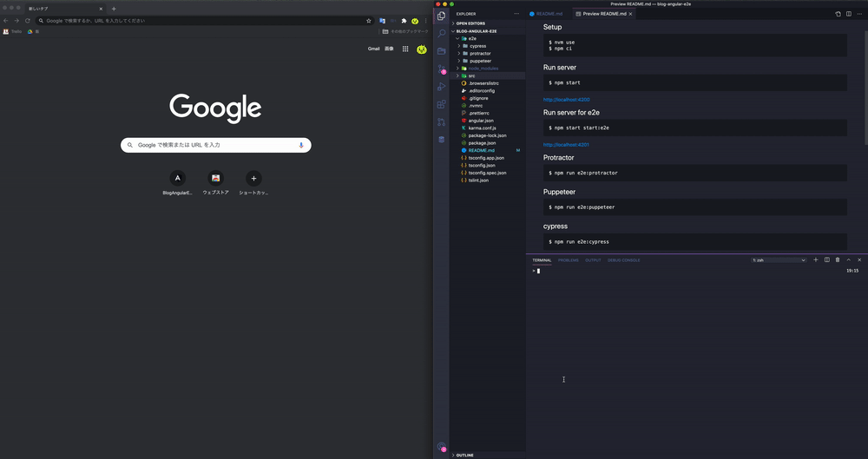Viewport: 868px width, 459px height.
Task: Open the terminal shell selector dropdown showing zsh
Action: (x=779, y=259)
